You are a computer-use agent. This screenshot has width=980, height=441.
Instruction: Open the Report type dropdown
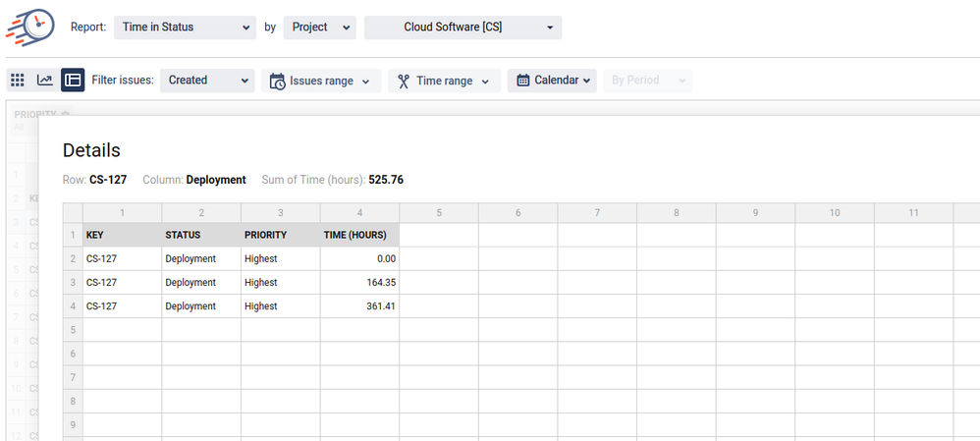coord(185,28)
